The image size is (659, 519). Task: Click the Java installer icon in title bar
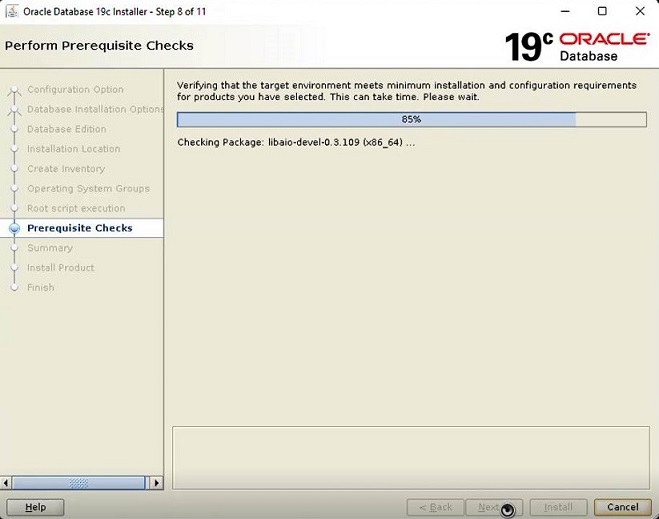tap(12, 11)
